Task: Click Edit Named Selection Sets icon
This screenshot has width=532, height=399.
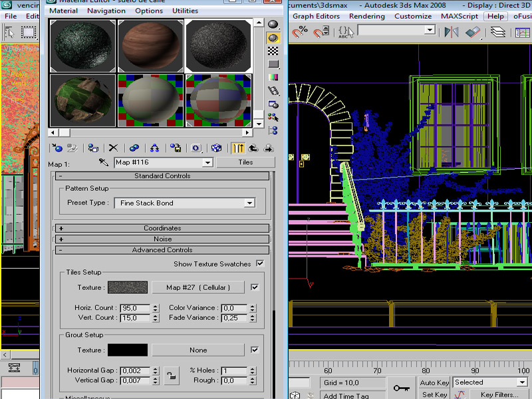Action: [346, 32]
